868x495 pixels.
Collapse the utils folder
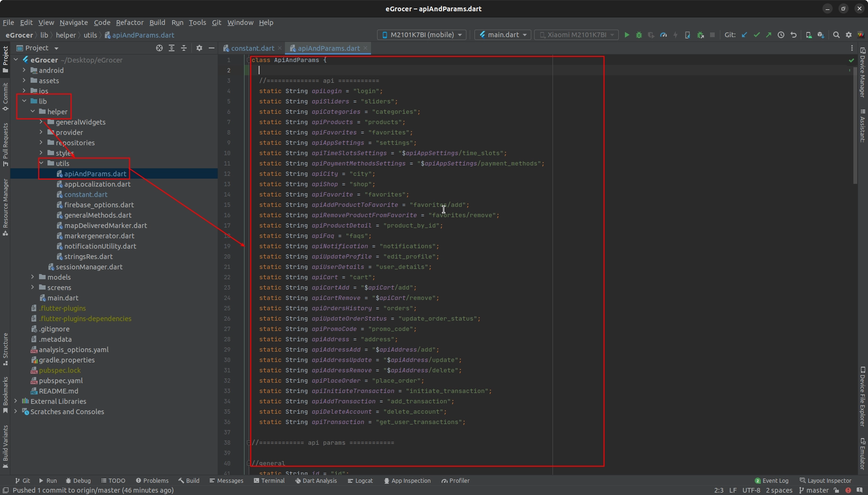click(41, 163)
